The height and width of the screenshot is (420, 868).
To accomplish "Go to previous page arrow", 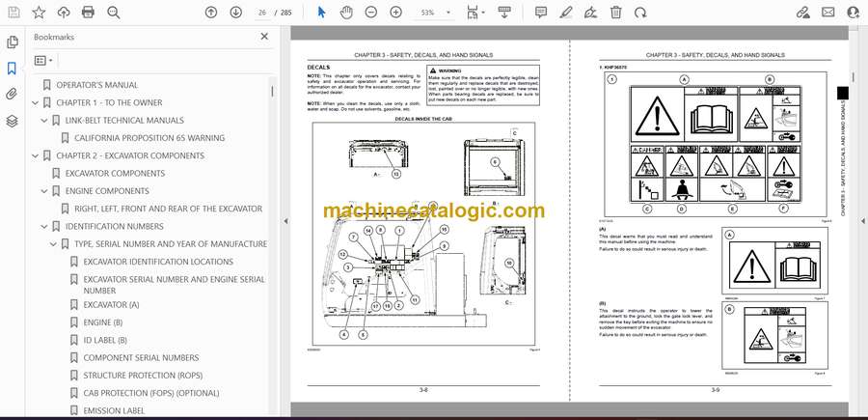I will 211,13.
